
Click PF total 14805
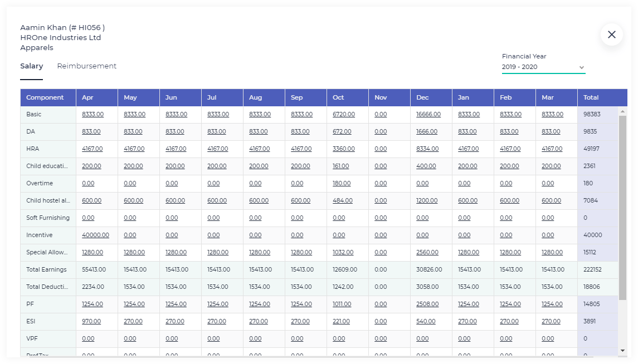pyautogui.click(x=592, y=304)
